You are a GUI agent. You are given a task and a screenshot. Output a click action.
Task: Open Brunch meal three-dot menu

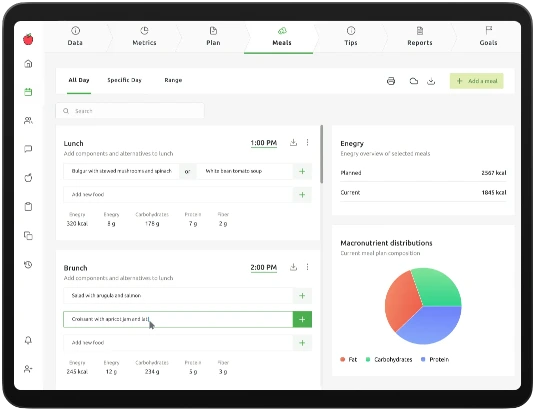pyautogui.click(x=307, y=267)
